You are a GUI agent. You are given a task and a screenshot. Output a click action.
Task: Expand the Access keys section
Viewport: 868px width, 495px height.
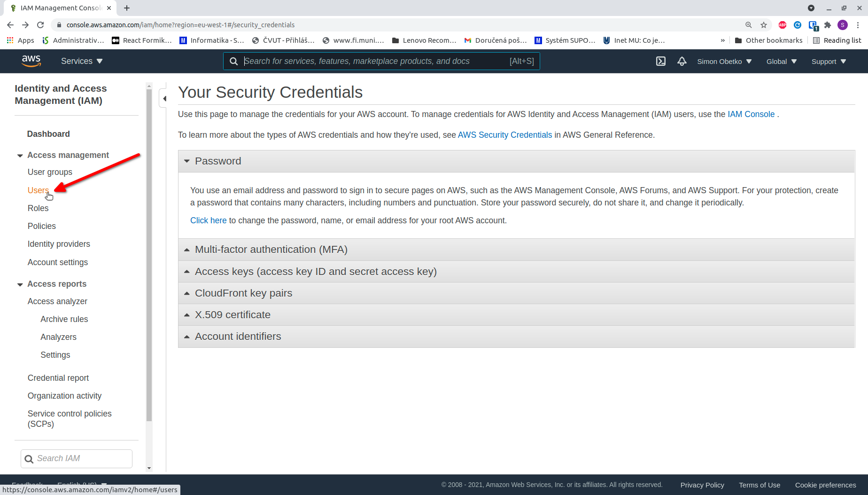(516, 272)
